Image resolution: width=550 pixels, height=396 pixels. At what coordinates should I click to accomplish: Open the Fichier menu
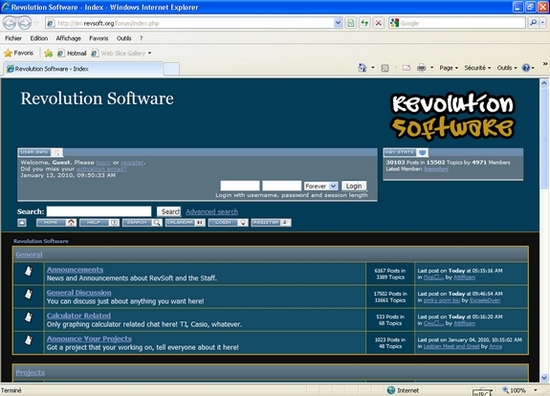tap(13, 38)
